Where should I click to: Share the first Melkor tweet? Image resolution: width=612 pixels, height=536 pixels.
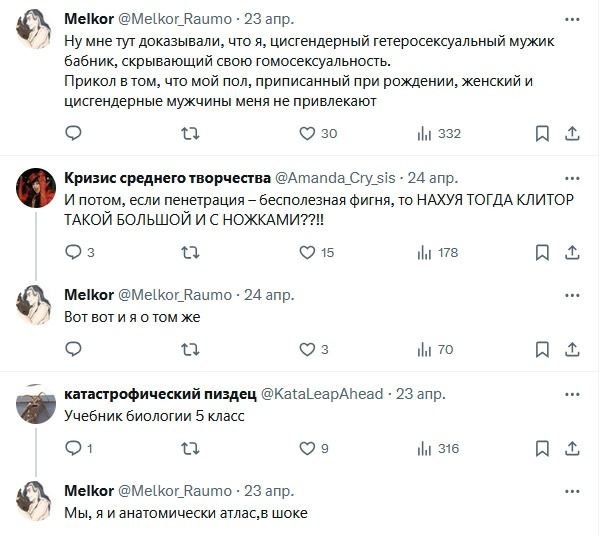point(574,133)
